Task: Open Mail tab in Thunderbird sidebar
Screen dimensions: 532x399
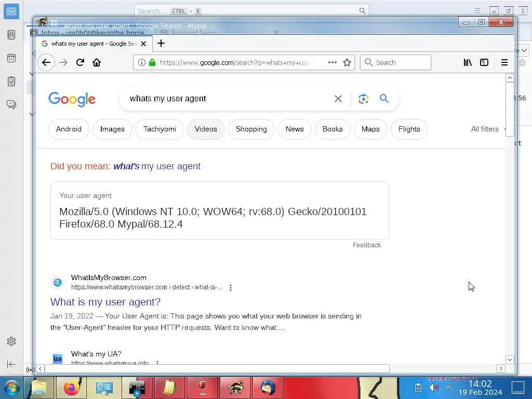Action: (11, 11)
